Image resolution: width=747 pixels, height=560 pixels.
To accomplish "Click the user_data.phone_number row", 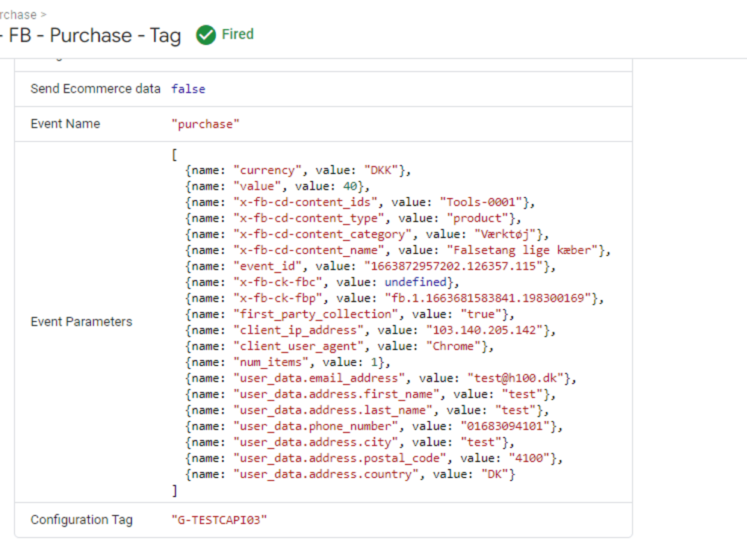I will click(x=373, y=426).
